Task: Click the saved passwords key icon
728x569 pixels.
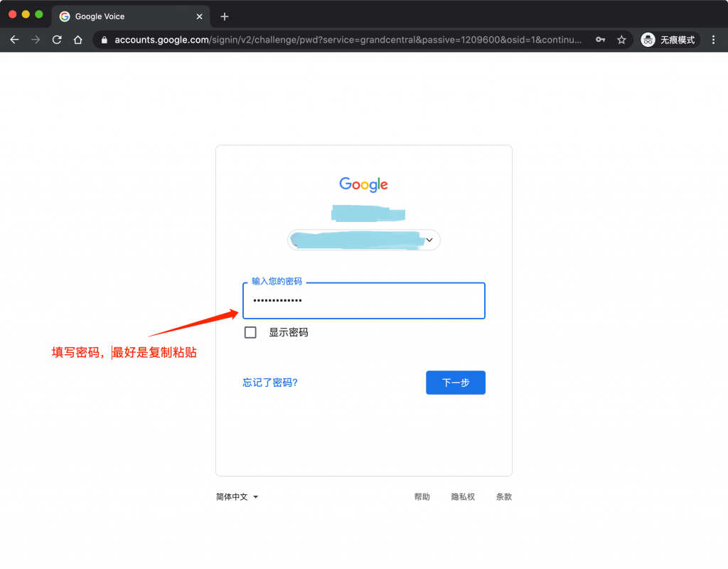Action: click(600, 40)
